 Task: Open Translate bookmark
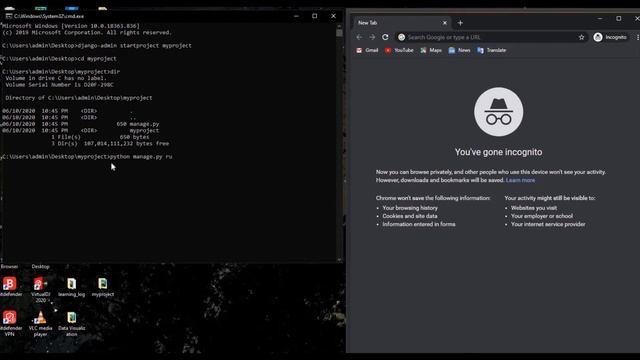[x=491, y=50]
